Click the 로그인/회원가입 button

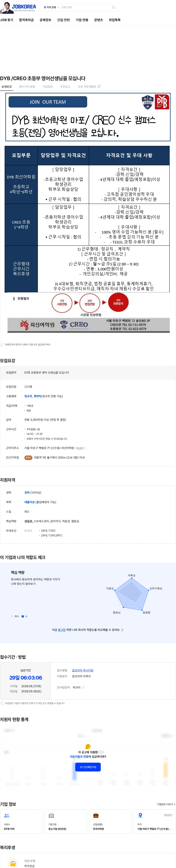[88, 767]
